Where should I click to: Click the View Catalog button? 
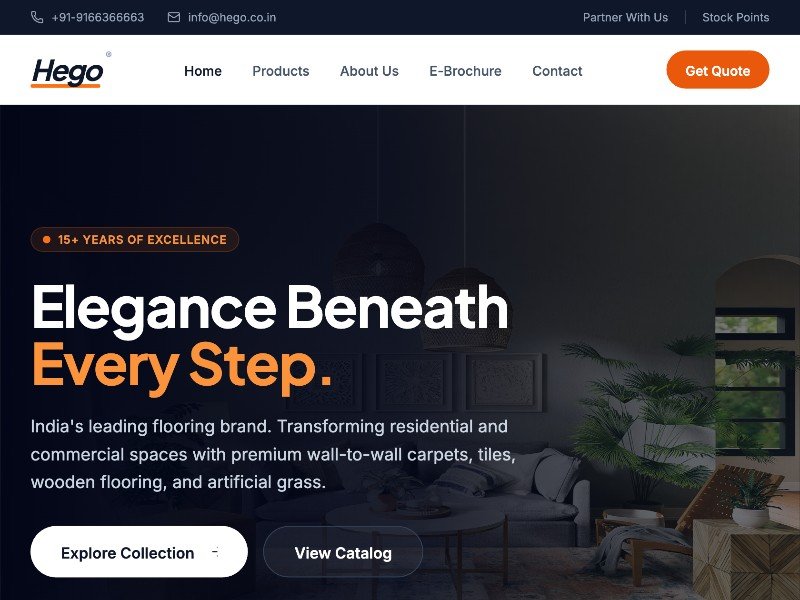click(343, 552)
